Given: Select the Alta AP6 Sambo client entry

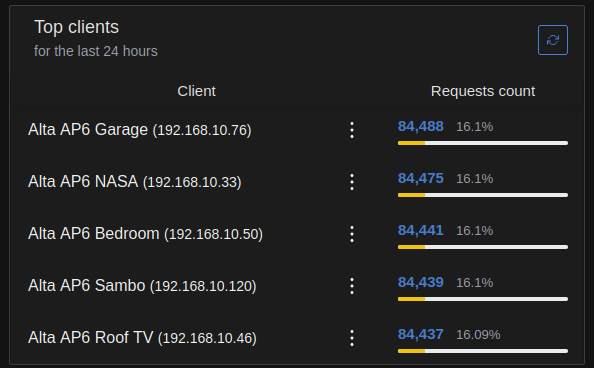Looking at the screenshot, I should [142, 285].
